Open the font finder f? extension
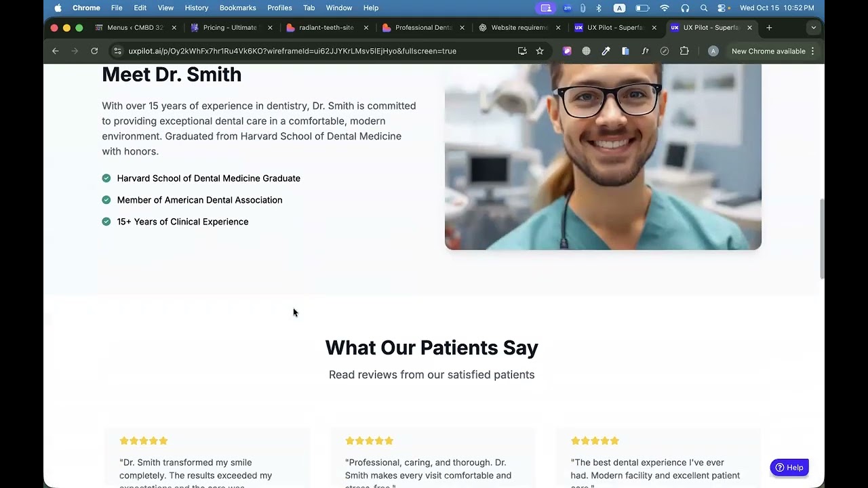Viewport: 868px width, 488px height. point(645,51)
